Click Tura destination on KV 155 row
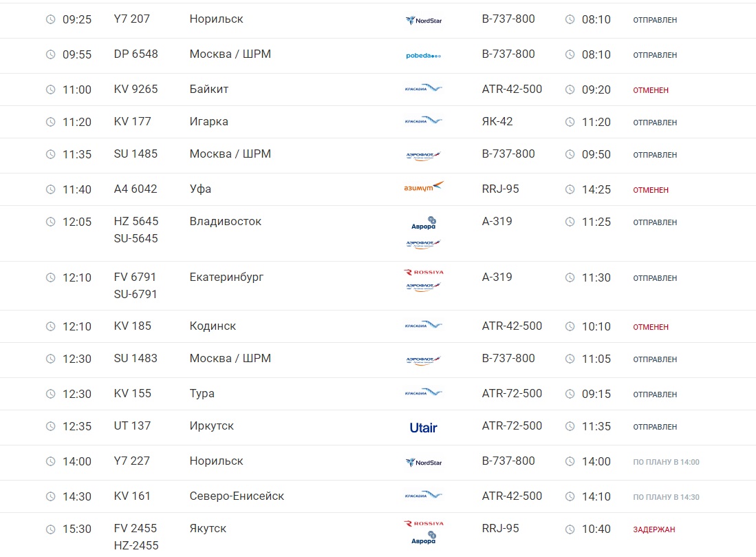The width and height of the screenshot is (756, 557). click(202, 394)
